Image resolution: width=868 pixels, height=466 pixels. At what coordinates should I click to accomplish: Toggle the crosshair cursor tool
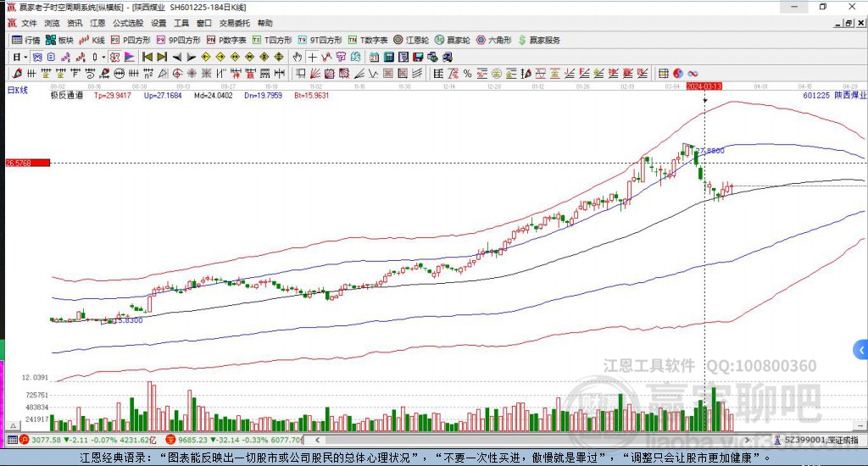coord(312,57)
